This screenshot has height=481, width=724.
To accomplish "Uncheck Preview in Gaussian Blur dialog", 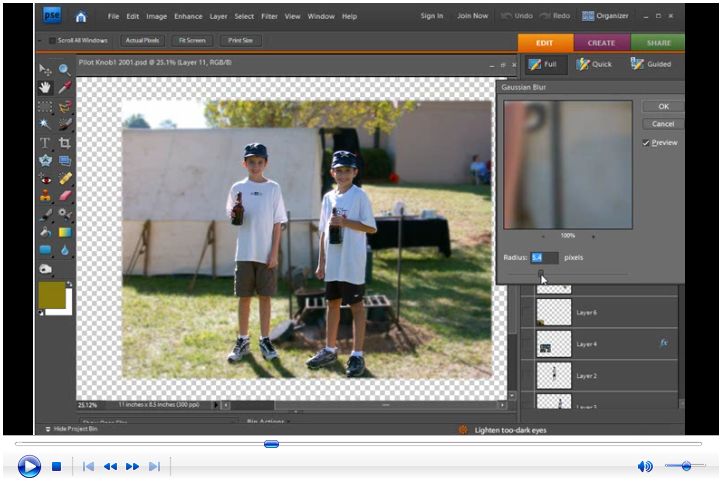I will click(x=646, y=143).
